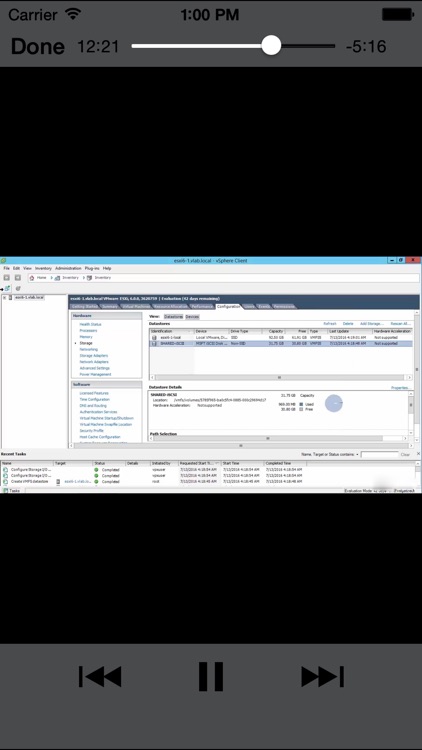Switch to the Virtual Machines tab
The image size is (422, 750).
(136, 306)
